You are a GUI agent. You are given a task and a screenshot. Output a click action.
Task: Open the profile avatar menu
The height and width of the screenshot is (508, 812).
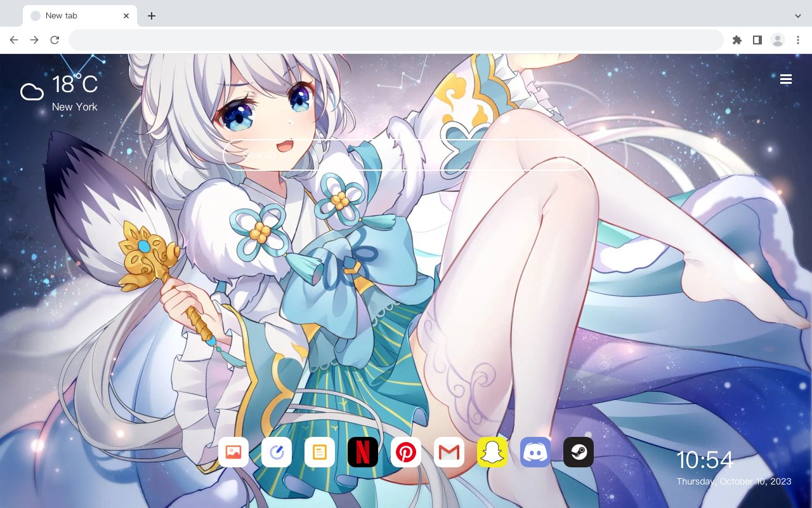tap(777, 40)
